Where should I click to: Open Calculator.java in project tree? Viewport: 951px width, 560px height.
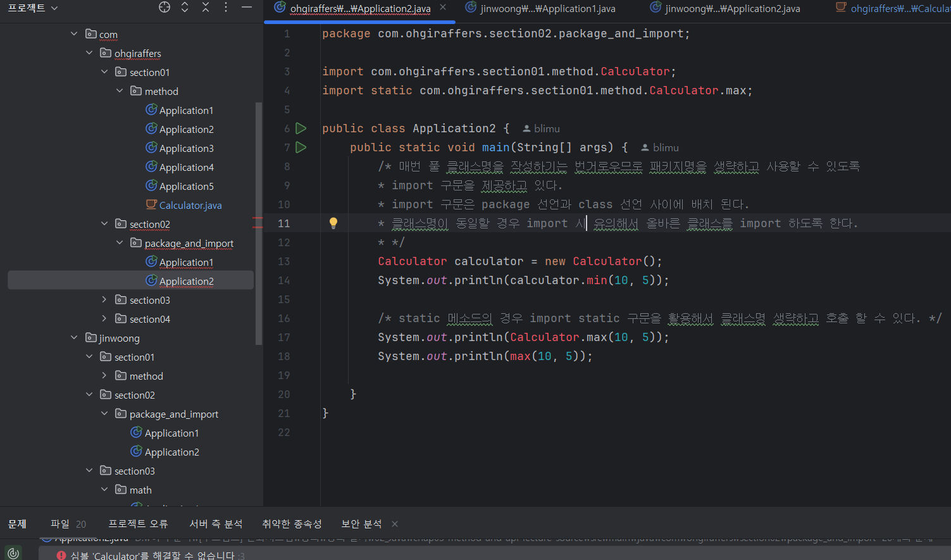(x=183, y=205)
